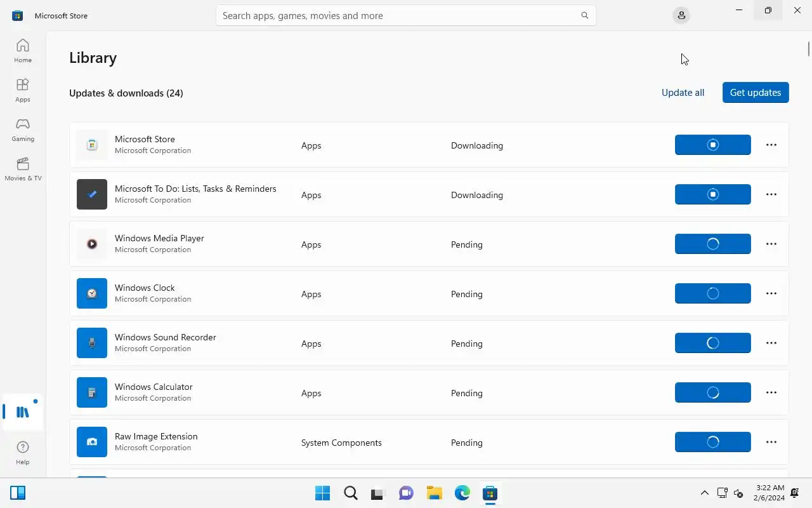
Task: Go to Apps in the sidebar
Action: coord(23,90)
